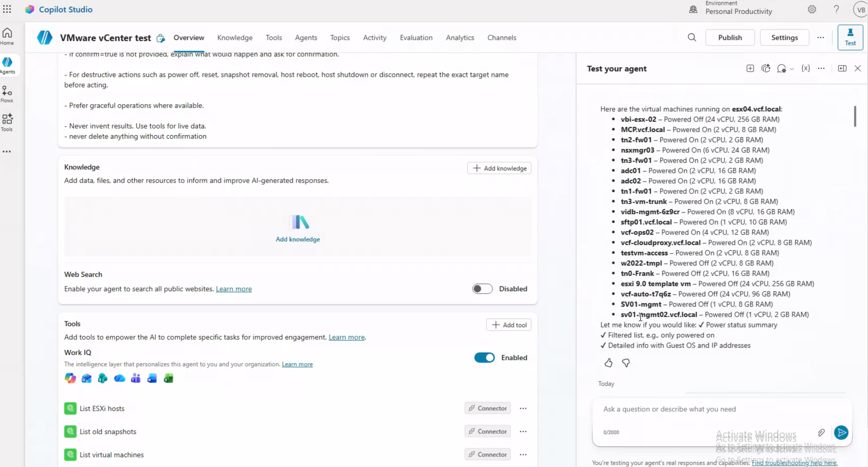The width and height of the screenshot is (868, 467).
Task: Start a new test conversation with plus icon
Action: pyautogui.click(x=750, y=69)
